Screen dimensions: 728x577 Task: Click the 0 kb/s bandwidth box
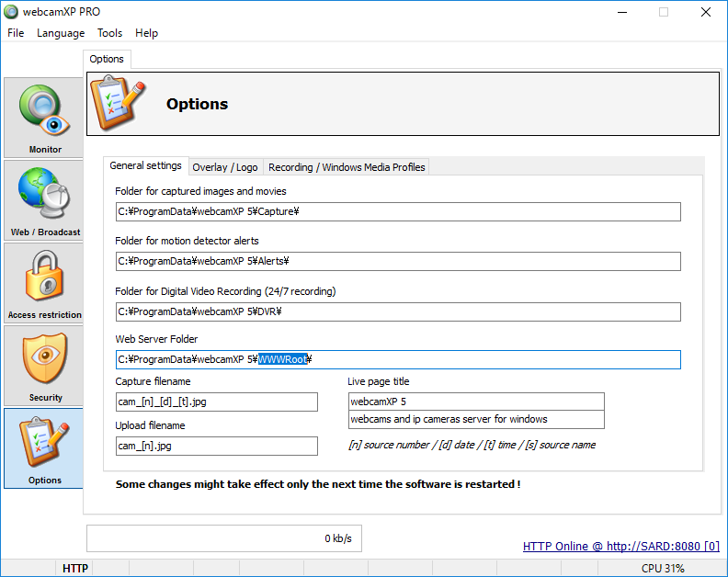coord(224,538)
